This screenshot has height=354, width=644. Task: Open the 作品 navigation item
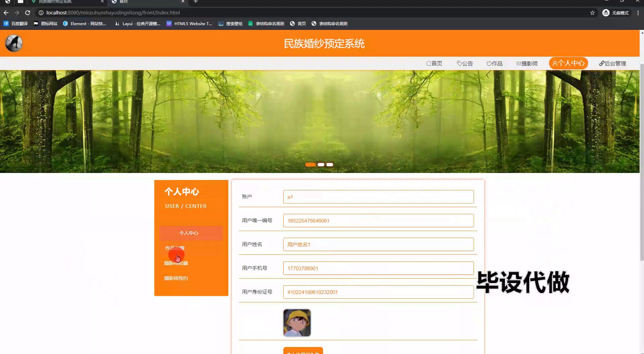click(x=494, y=63)
